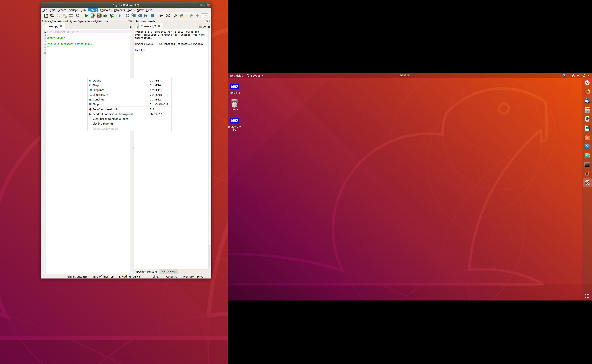The width and height of the screenshot is (592, 364).
Task: Open the Spyder application menu in the top bar
Action: [x=255, y=75]
